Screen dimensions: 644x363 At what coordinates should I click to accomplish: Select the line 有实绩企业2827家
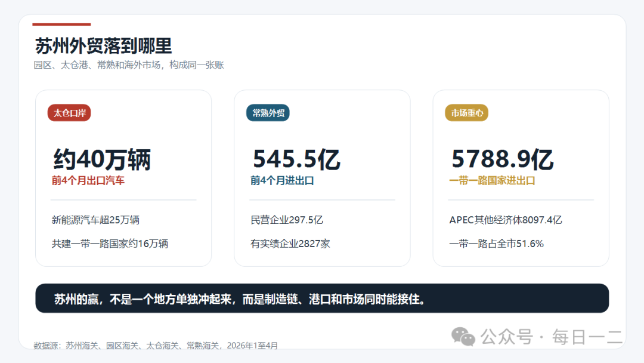point(290,244)
